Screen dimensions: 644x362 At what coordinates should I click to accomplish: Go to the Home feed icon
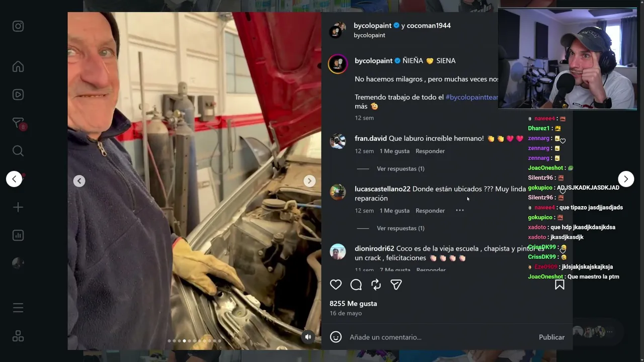[x=18, y=66]
